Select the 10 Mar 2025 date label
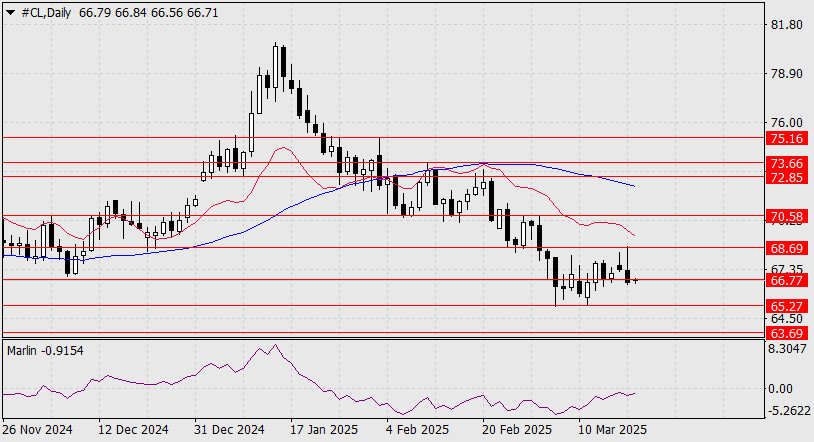Screen dimensions: 814x442 pos(613,430)
